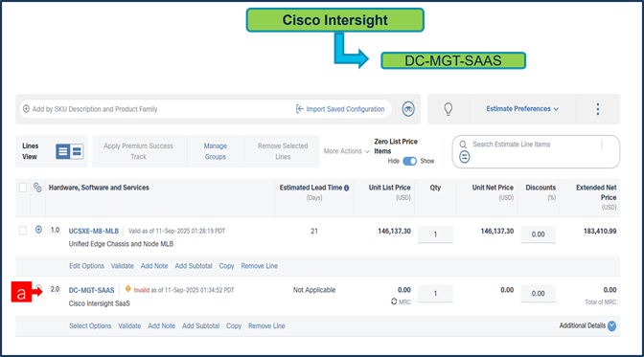
Task: Click Import Saved Configuration arrow icon
Action: [300, 109]
